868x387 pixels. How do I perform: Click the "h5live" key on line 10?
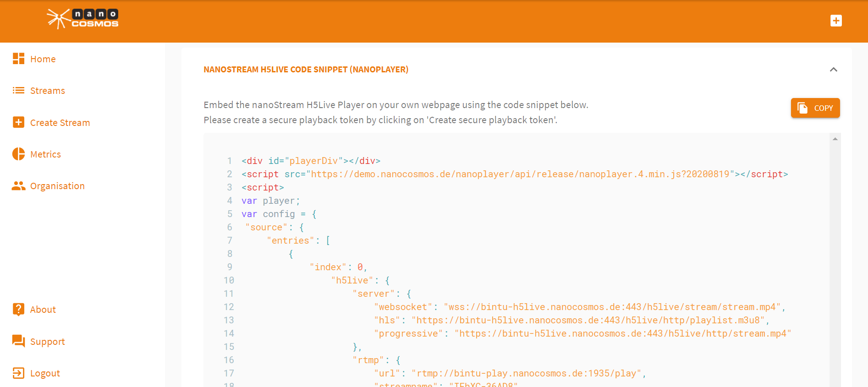click(352, 280)
